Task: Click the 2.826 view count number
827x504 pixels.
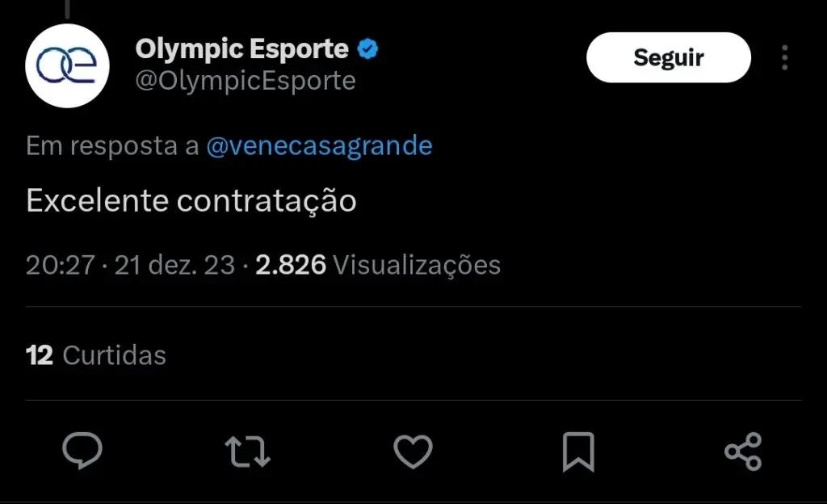Action: pos(291,265)
